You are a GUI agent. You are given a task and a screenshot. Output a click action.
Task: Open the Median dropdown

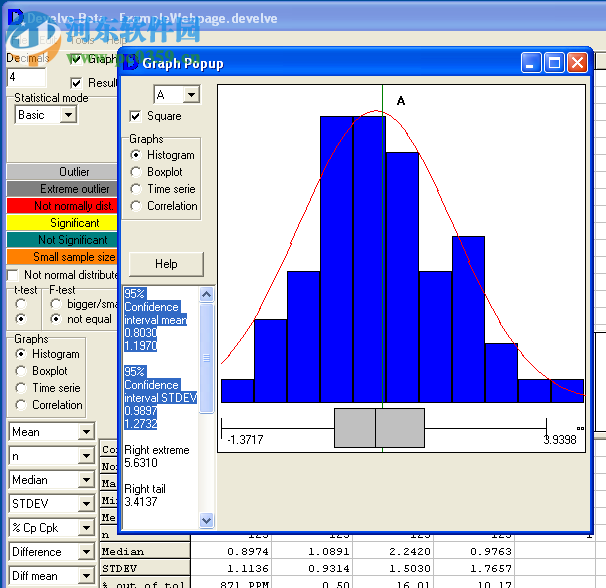tap(86, 480)
